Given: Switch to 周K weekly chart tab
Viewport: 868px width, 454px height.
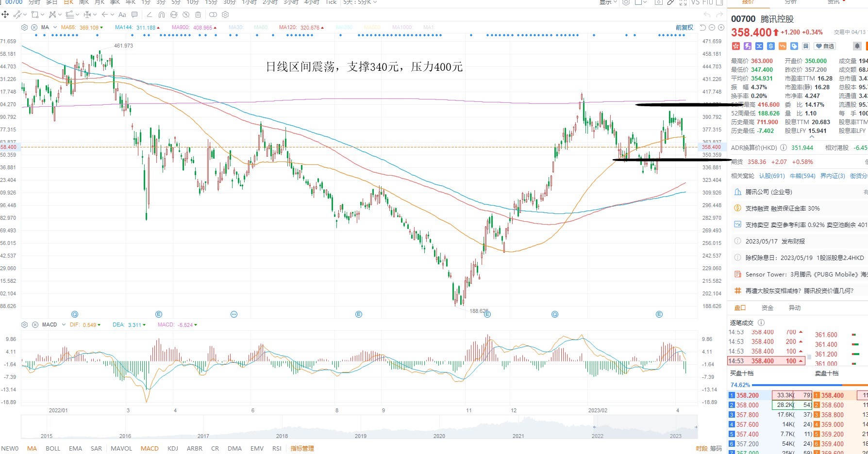Looking at the screenshot, I should coord(84,2).
